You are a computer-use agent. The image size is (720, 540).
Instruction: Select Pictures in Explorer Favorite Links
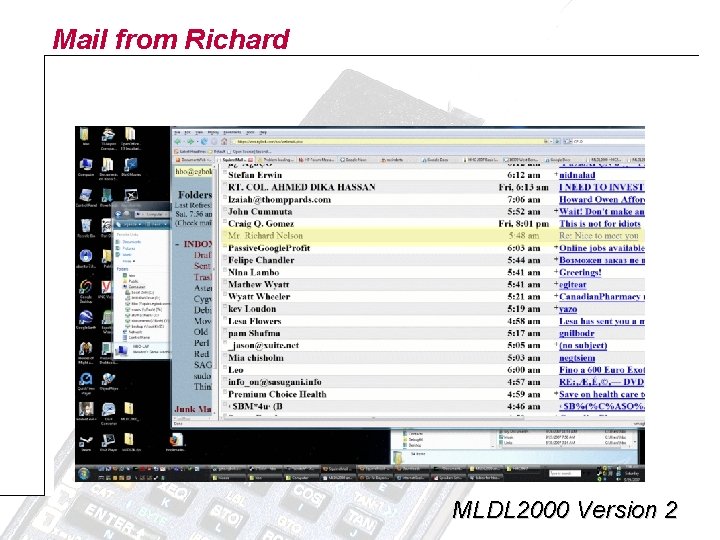click(x=128, y=248)
